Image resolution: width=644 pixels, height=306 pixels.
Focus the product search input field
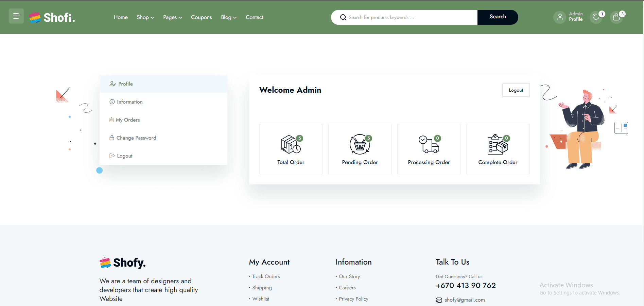(x=408, y=17)
